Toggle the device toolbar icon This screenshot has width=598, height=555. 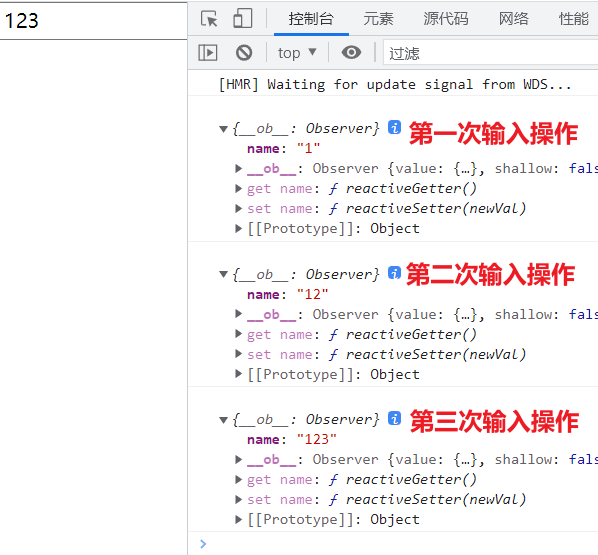[243, 18]
